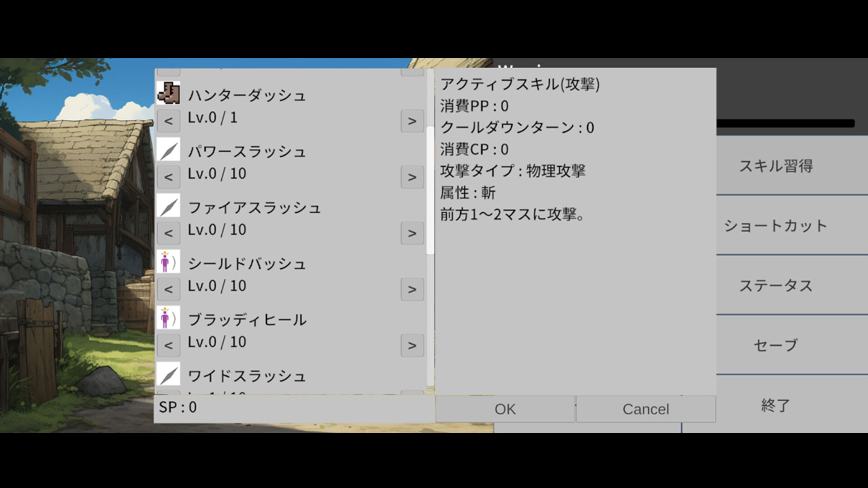Viewport: 868px width, 488px height.
Task: Raise Power Slash (パワースラッシュ) level with > arrow
Action: pyautogui.click(x=412, y=177)
